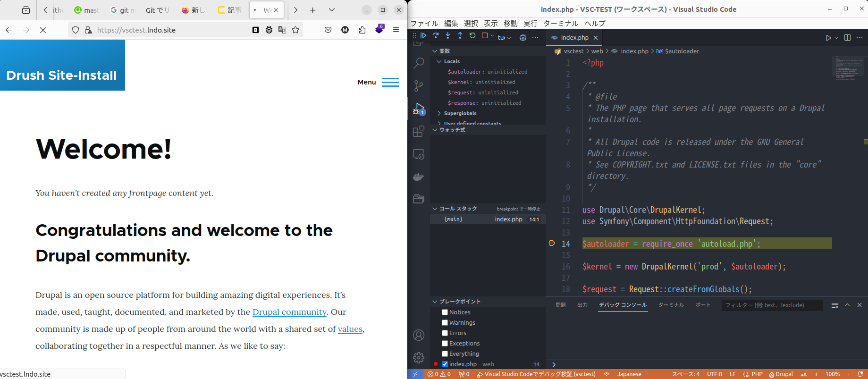Open new Firefox tab with plus button

(x=312, y=10)
